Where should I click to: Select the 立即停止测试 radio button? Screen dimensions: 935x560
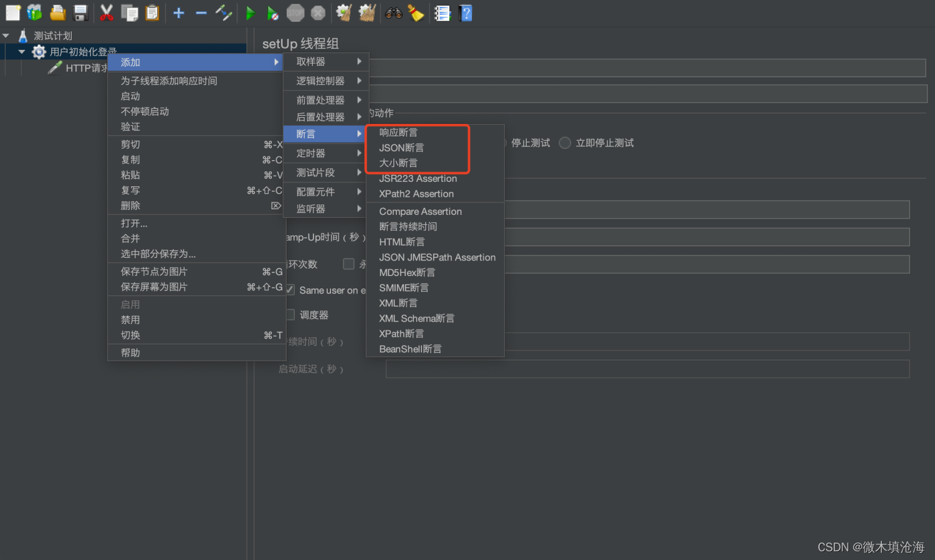point(565,143)
